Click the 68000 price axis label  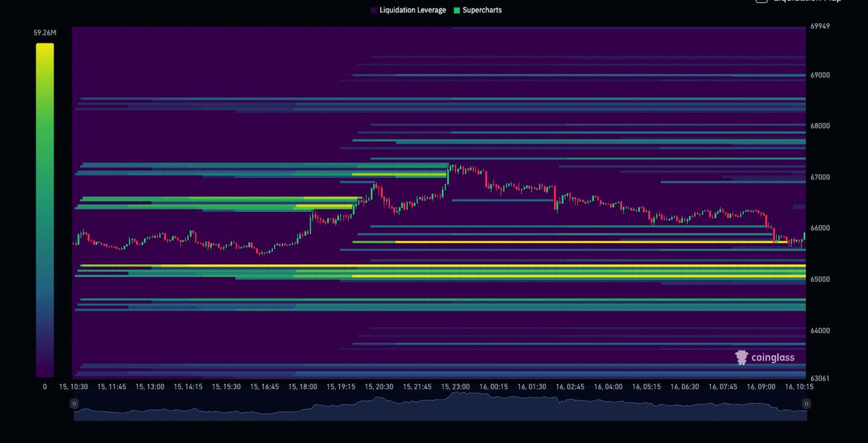(821, 126)
